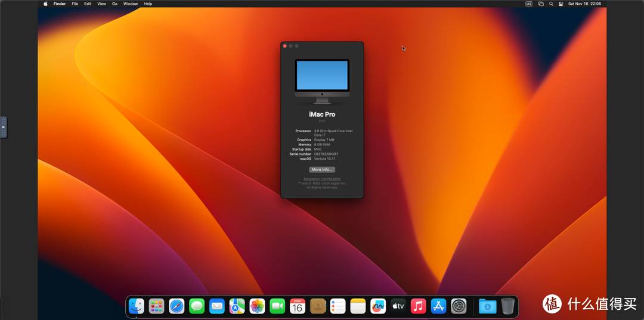
Task: Open Contacts from the Dock
Action: click(317, 306)
